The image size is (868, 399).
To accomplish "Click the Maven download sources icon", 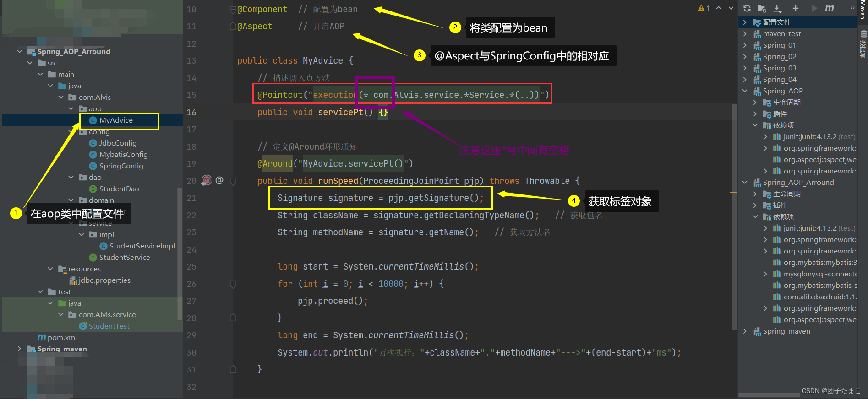I will pos(777,8).
